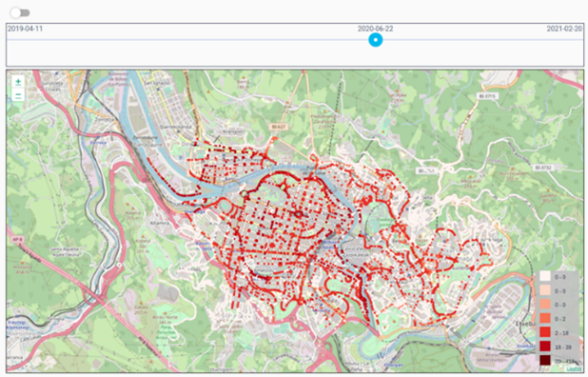Open the Leaflet attribution link
Viewport: 588px width, 377px height.
tap(574, 368)
